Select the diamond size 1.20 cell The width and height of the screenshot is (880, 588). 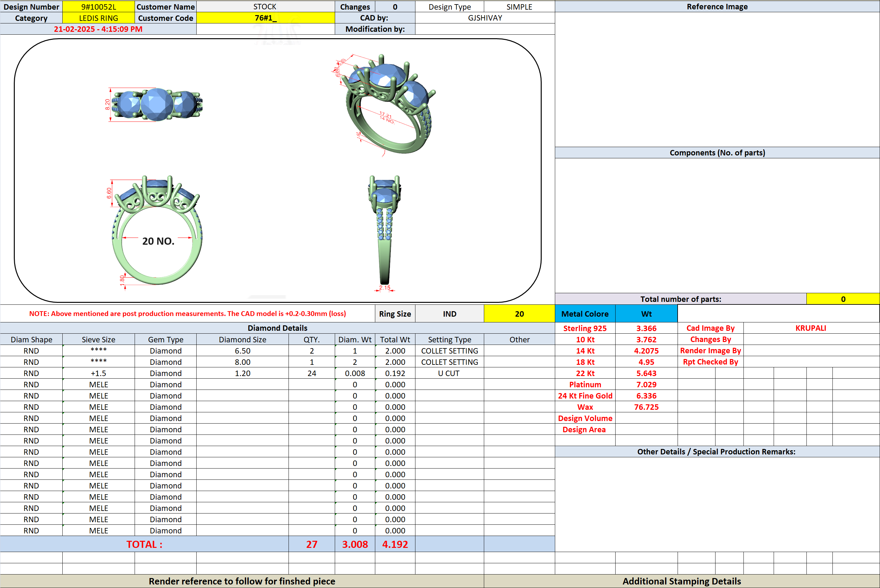243,373
